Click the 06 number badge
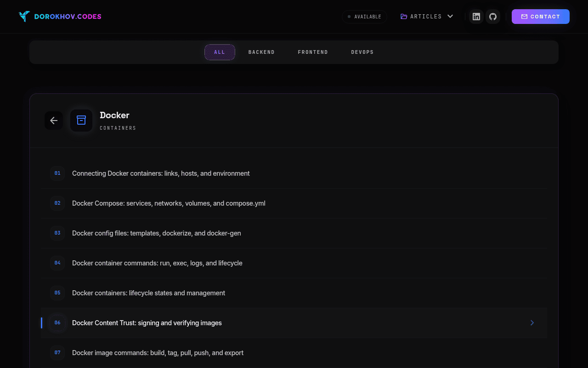 pyautogui.click(x=57, y=323)
